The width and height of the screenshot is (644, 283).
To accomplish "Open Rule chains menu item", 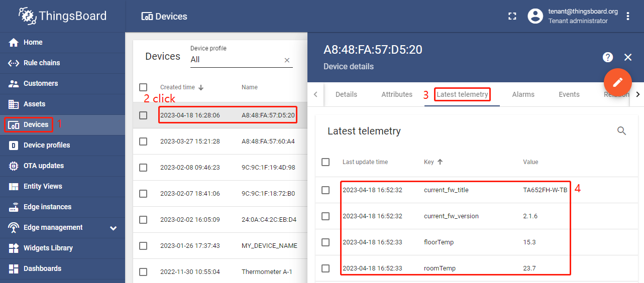I will click(62, 63).
